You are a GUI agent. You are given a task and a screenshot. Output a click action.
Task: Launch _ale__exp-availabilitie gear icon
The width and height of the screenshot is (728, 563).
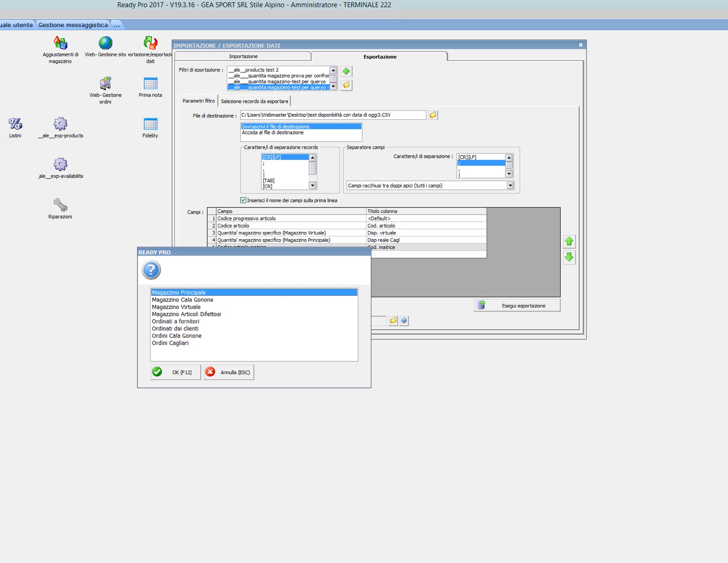click(x=60, y=164)
